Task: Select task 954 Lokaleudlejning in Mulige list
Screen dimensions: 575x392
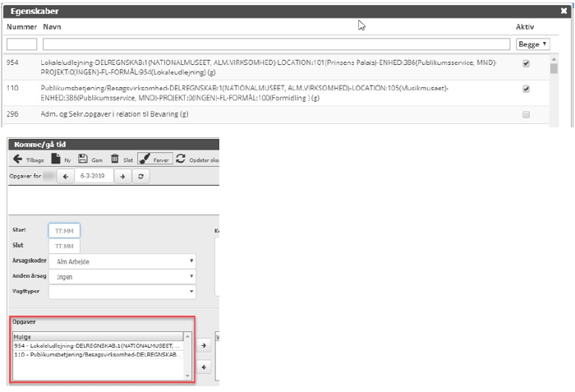Action: point(97,346)
